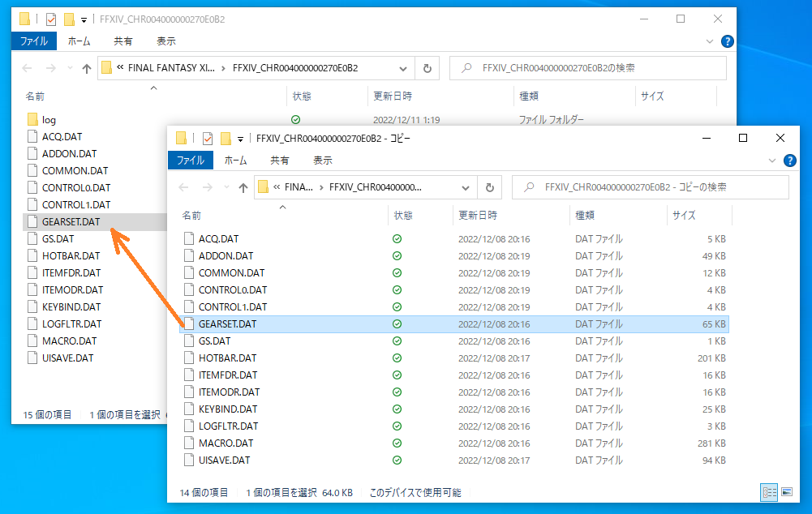Open quick access toolbar dropdown in front window
This screenshot has height=514, width=812.
239,139
